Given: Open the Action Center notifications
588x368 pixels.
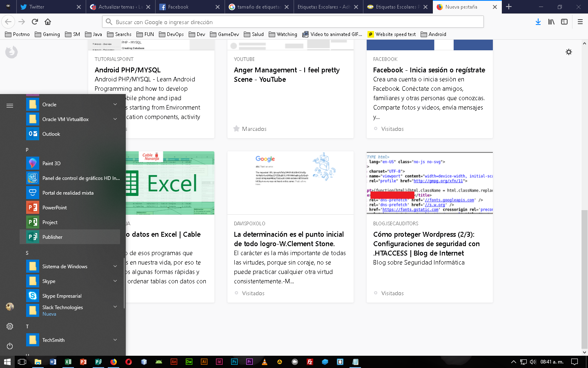Looking at the screenshot, I should (x=575, y=362).
